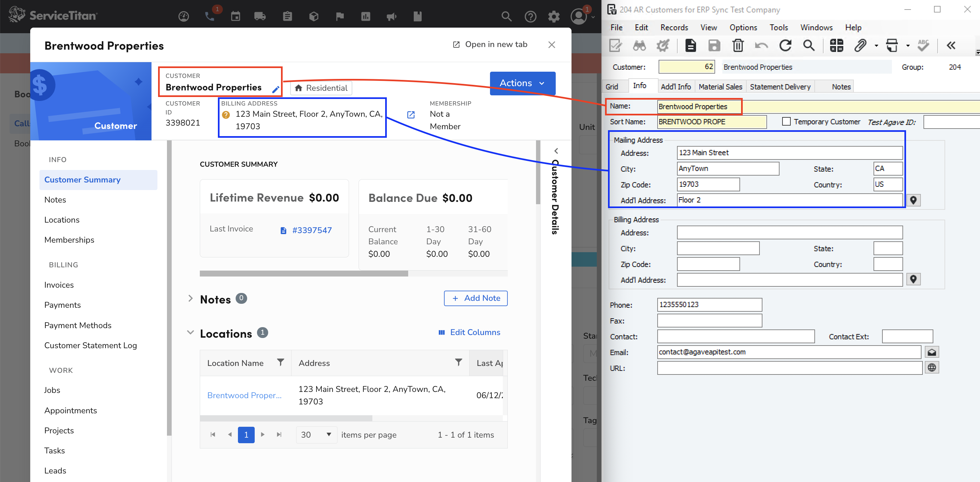Open the Brentwood Proper... location link
This screenshot has width=980, height=482.
[x=244, y=396]
